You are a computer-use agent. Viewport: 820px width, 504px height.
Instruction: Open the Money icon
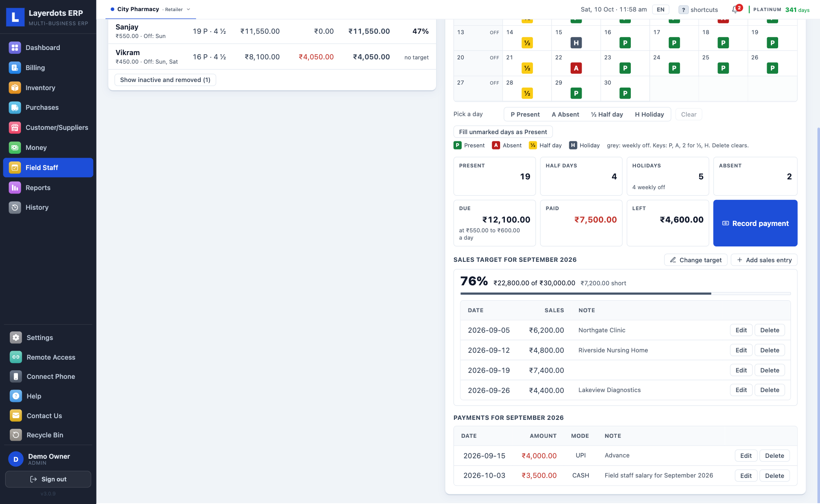15,148
